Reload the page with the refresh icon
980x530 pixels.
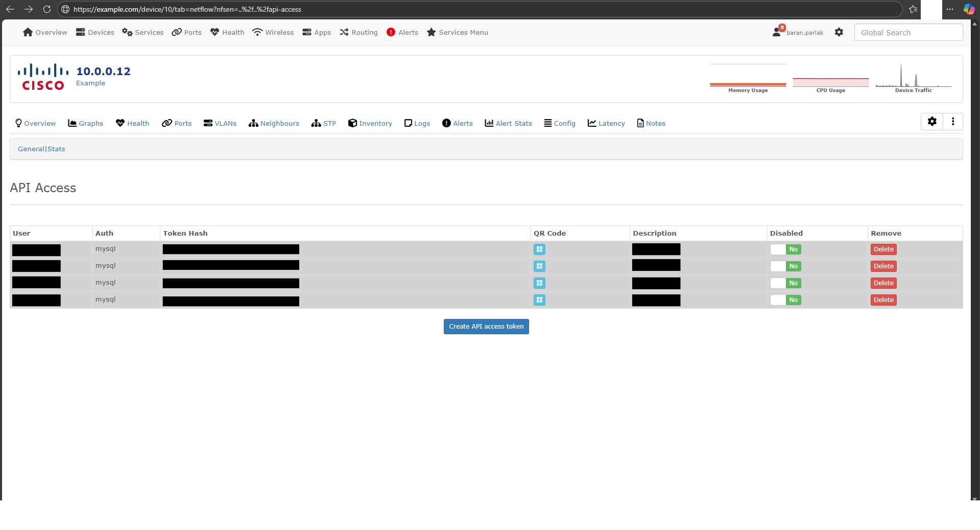[x=47, y=9]
